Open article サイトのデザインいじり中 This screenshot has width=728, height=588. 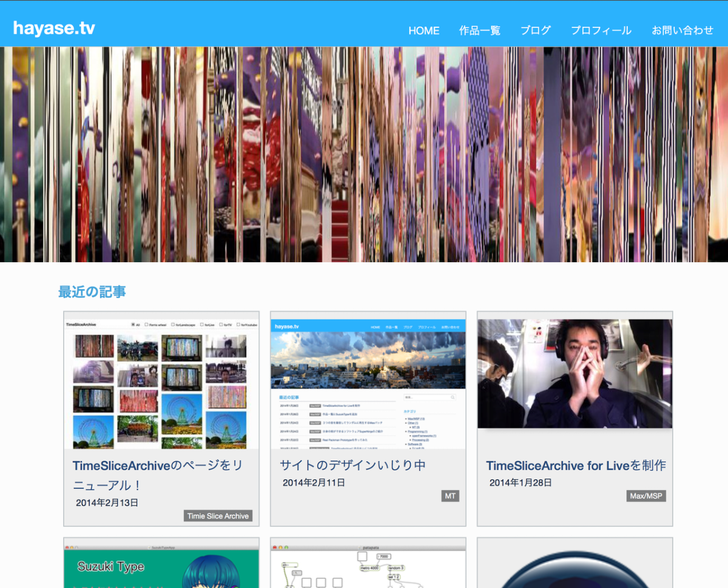coord(352,465)
